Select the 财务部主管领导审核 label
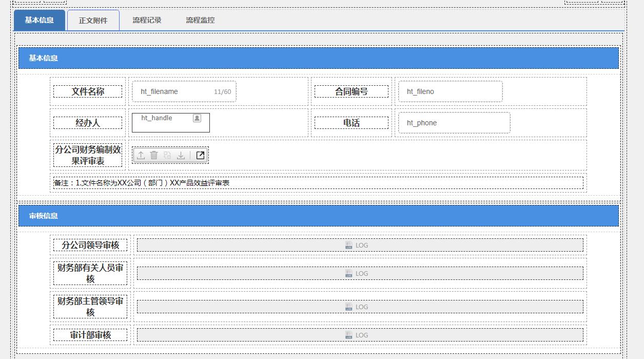Screen dimensions: 644x359 [x=90, y=307]
